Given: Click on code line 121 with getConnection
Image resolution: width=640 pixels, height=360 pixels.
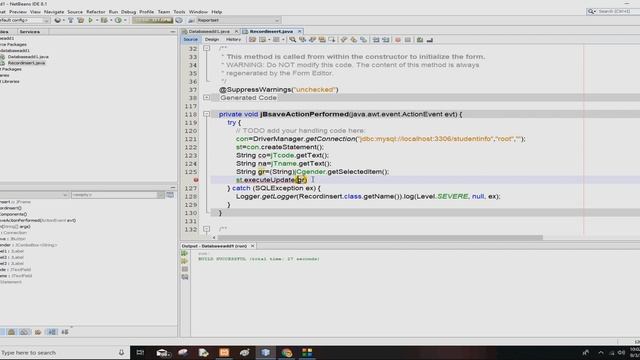Looking at the screenshot, I should tap(380, 139).
